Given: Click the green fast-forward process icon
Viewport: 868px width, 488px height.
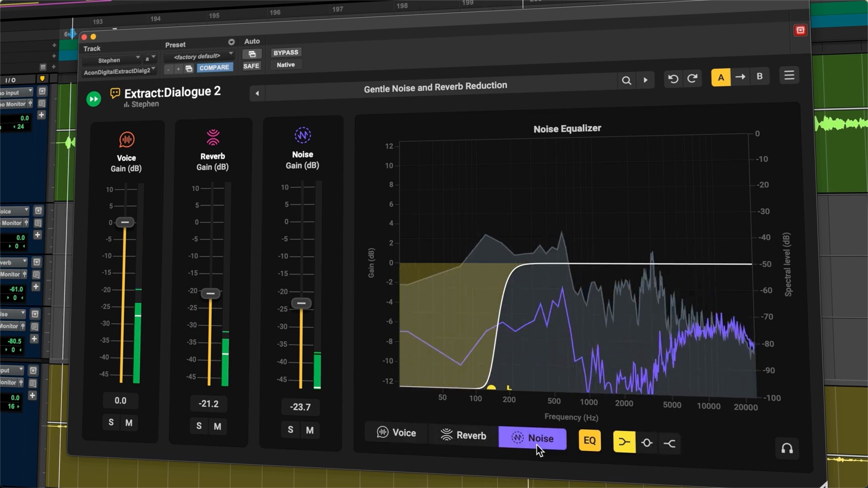Looking at the screenshot, I should coord(94,99).
